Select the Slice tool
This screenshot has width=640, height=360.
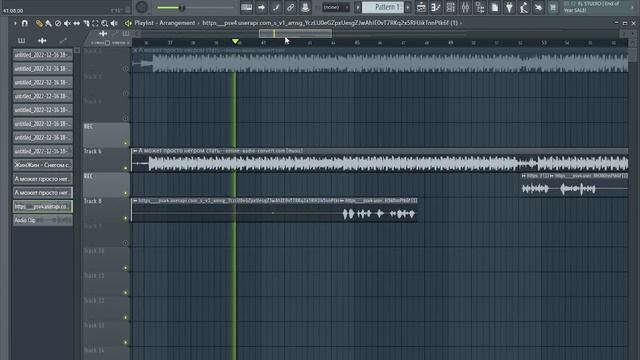pos(86,24)
